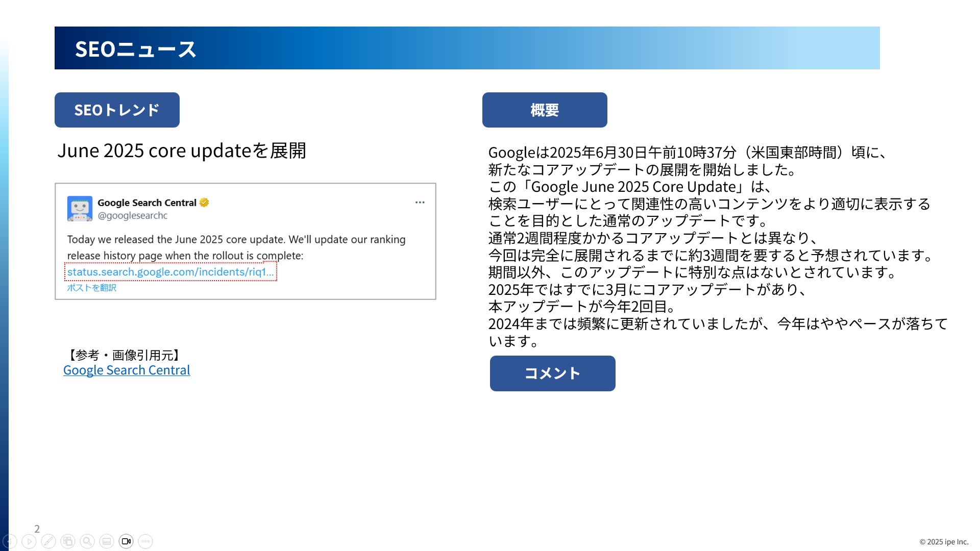The height and width of the screenshot is (551, 980).
Task: Click 【参考・画像引用元】 caption text
Action: (124, 355)
